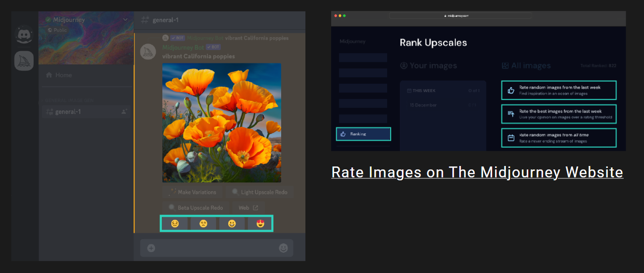
Task: Select the THIS WEEK row in Your images
Action: tap(443, 91)
